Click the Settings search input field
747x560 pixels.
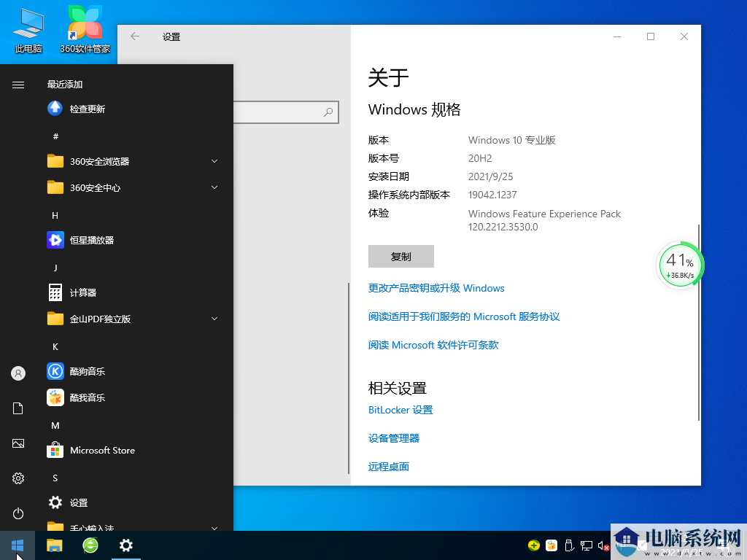coord(286,112)
